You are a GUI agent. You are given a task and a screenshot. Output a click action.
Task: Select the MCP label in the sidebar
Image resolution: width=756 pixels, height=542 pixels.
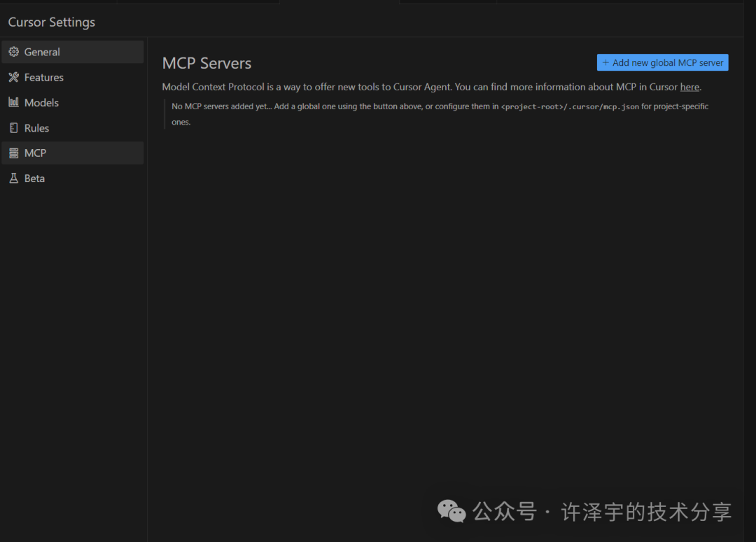(x=35, y=153)
